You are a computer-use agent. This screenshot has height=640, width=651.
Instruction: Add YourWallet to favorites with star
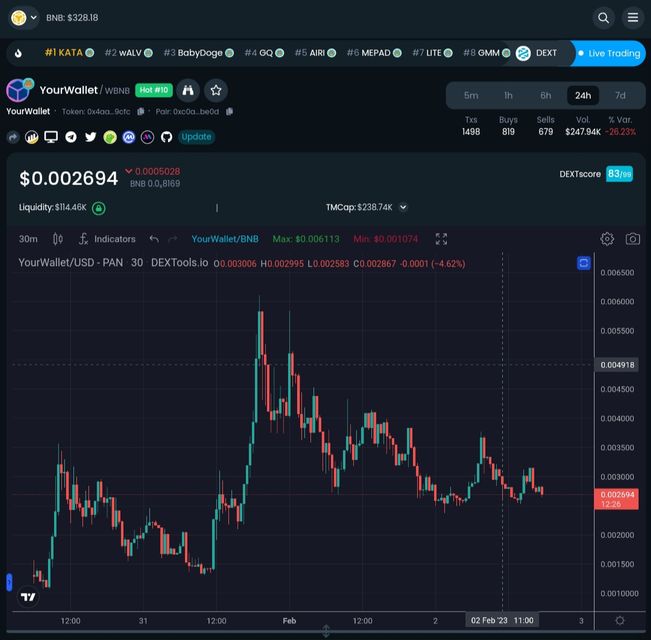[216, 90]
